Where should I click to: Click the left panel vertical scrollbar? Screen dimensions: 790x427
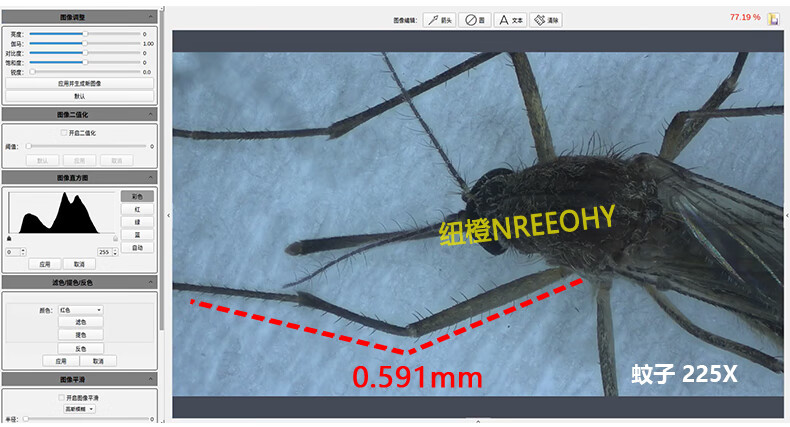(x=162, y=170)
